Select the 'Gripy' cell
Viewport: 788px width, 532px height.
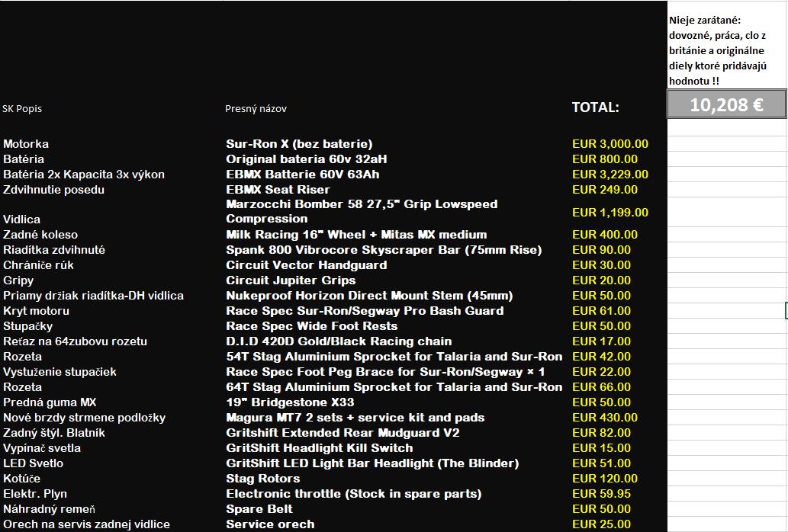click(18, 280)
